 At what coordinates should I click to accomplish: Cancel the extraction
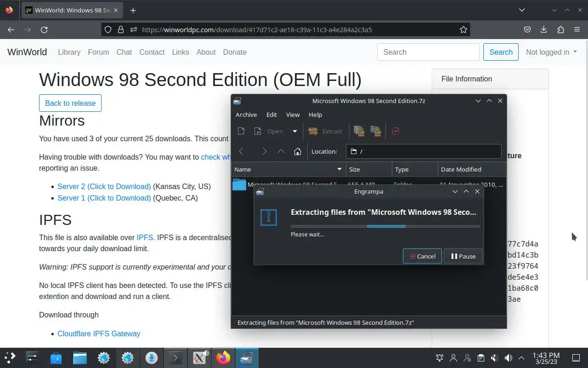(x=422, y=256)
